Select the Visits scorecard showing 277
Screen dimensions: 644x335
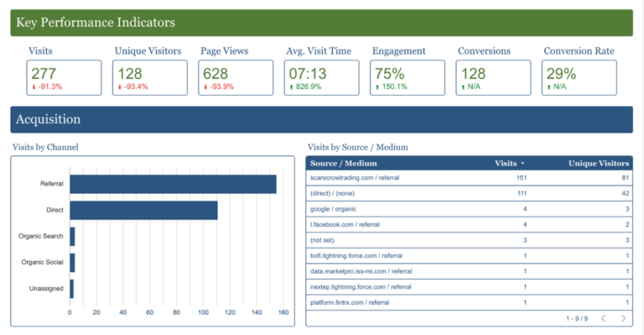click(x=64, y=78)
